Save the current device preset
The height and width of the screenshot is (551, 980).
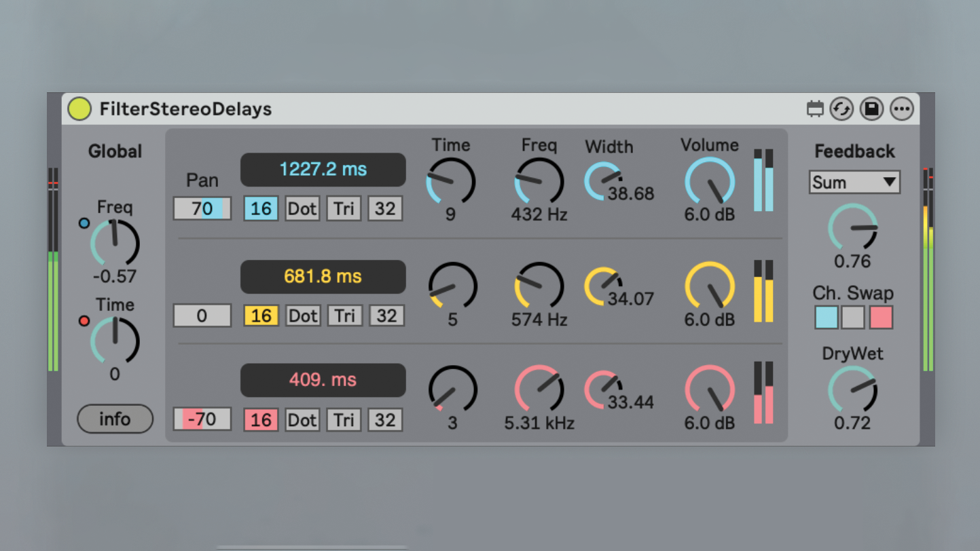(871, 109)
